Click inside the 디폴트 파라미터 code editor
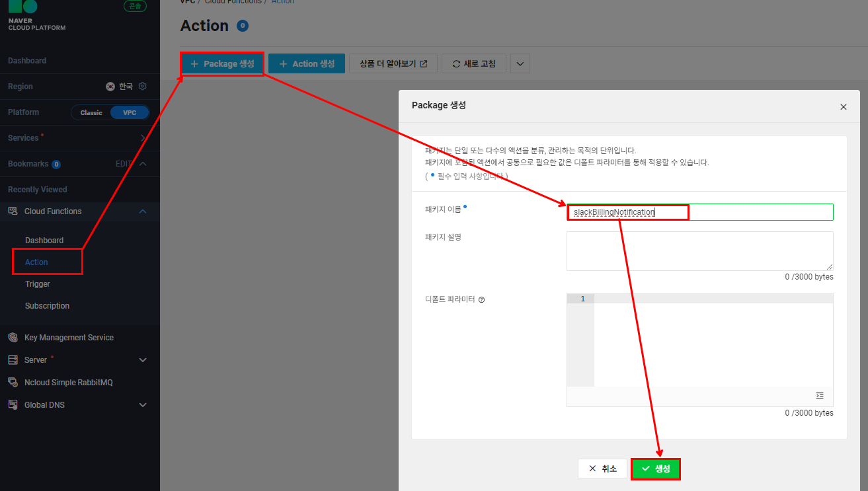 [713, 340]
